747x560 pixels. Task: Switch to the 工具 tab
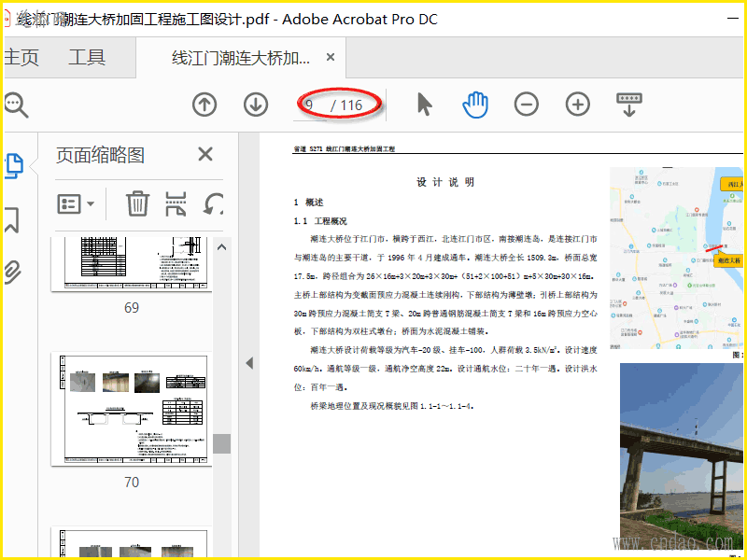pyautogui.click(x=87, y=58)
